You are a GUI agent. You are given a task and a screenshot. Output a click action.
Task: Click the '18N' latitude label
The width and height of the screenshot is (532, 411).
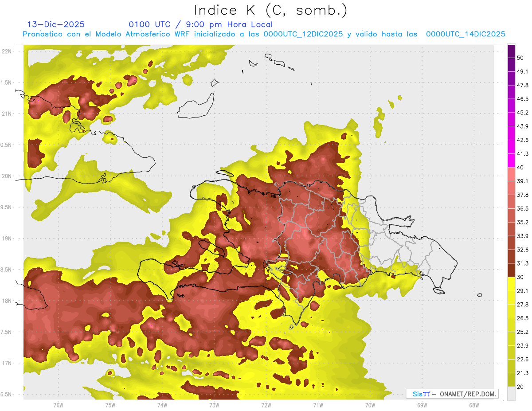tap(8, 301)
